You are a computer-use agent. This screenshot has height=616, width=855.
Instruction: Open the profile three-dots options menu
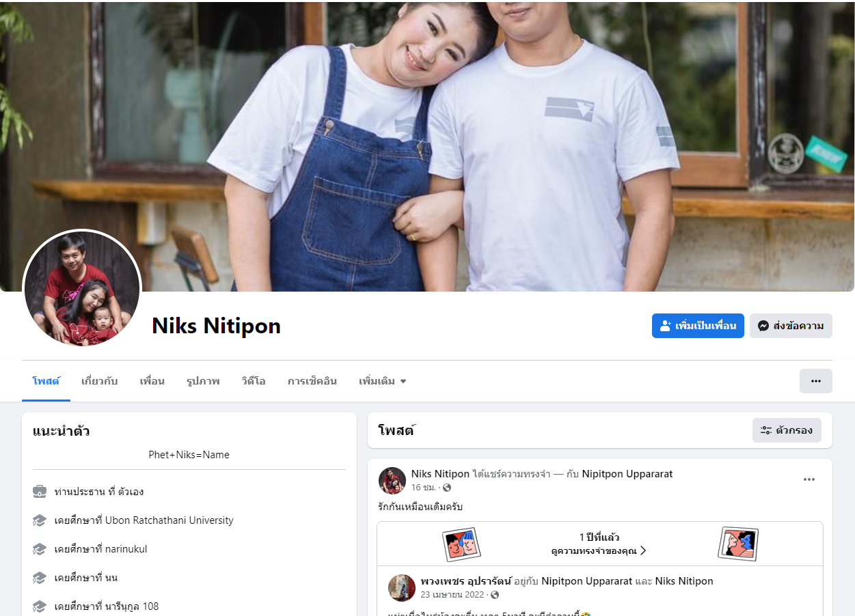[x=816, y=381]
